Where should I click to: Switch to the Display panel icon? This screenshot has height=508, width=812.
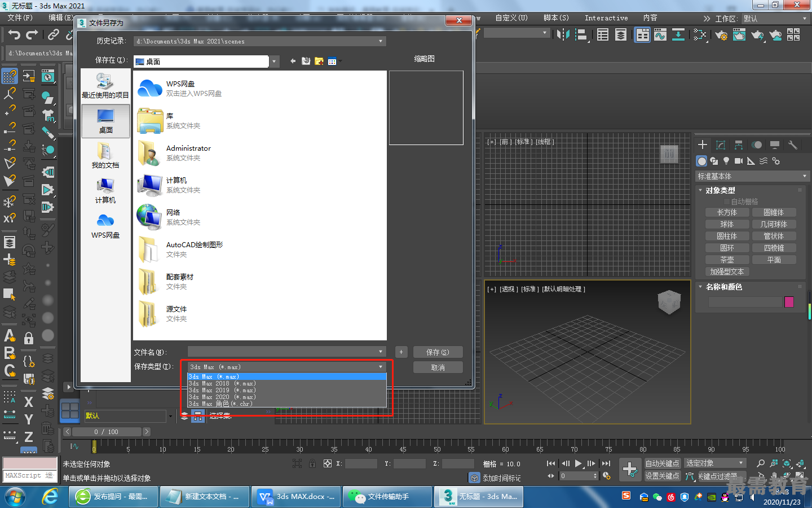click(x=775, y=145)
